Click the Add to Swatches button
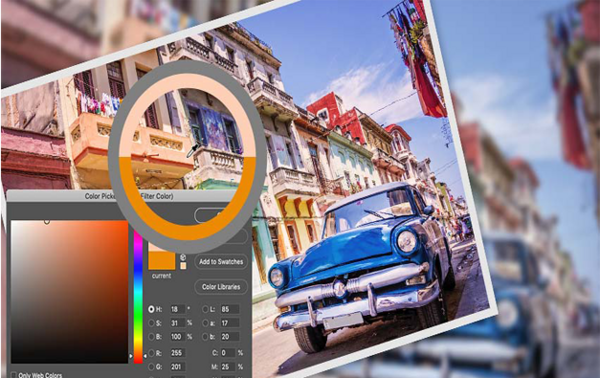 [x=221, y=262]
